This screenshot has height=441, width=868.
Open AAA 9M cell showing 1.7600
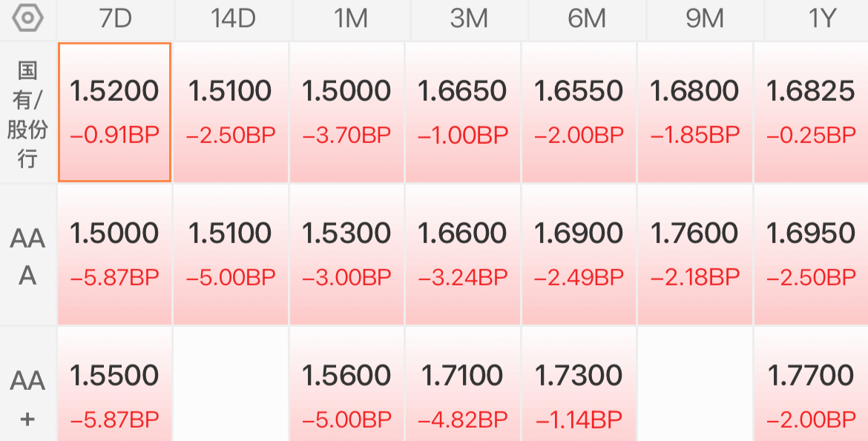pyautogui.click(x=694, y=254)
